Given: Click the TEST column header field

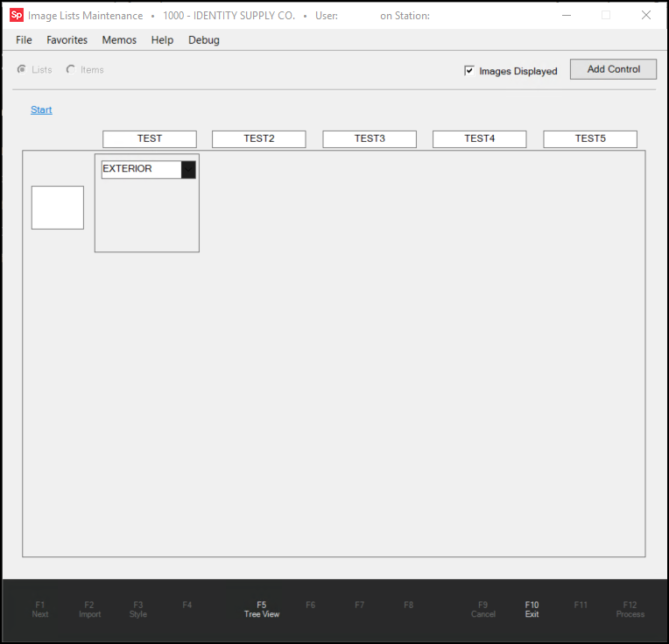Looking at the screenshot, I should point(150,139).
